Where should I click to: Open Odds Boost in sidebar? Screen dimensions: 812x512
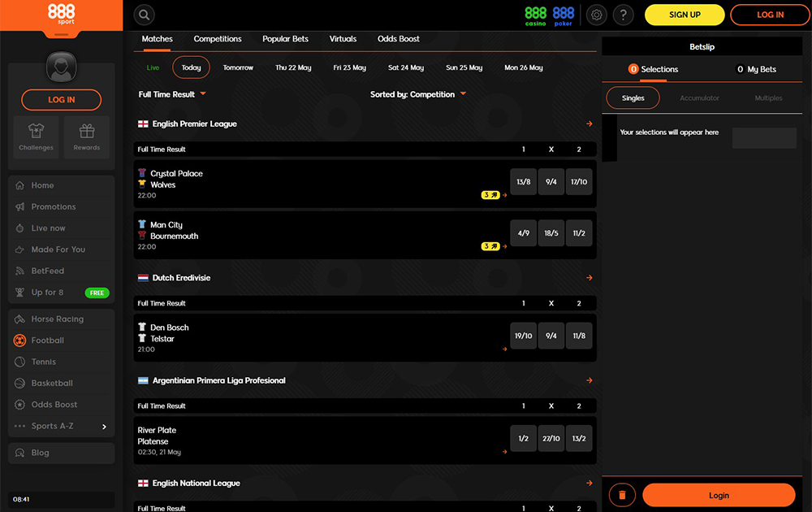pyautogui.click(x=61, y=404)
